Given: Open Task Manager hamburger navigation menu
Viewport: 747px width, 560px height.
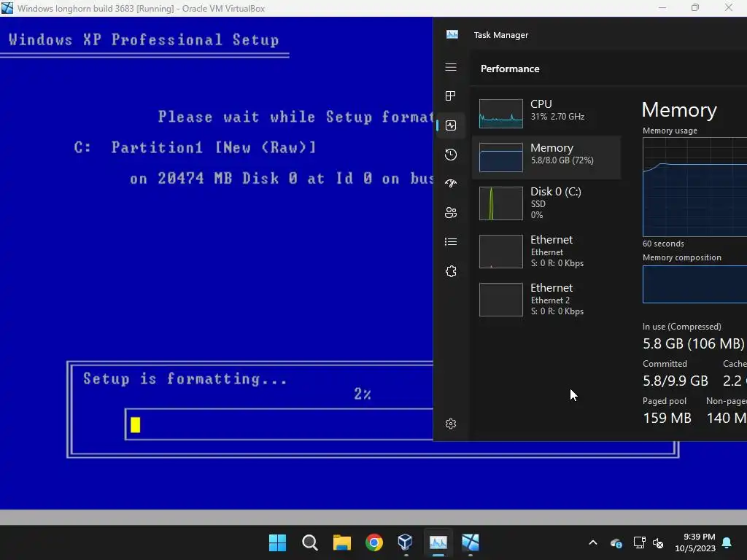Looking at the screenshot, I should [x=451, y=67].
